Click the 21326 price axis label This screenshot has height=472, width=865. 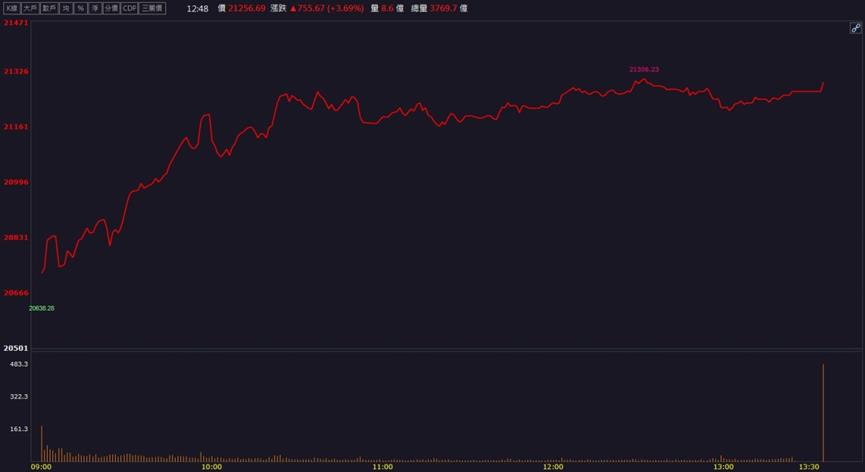click(x=16, y=72)
